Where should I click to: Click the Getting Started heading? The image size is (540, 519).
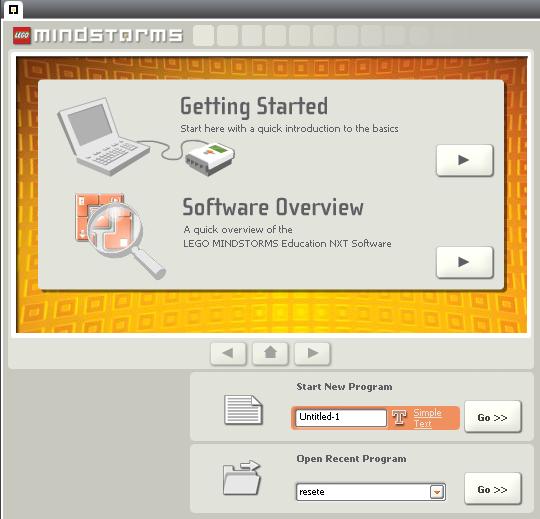pos(254,106)
